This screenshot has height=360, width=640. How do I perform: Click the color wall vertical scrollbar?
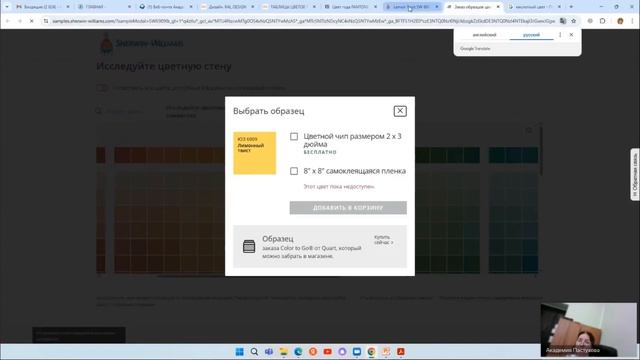[x=542, y=151]
